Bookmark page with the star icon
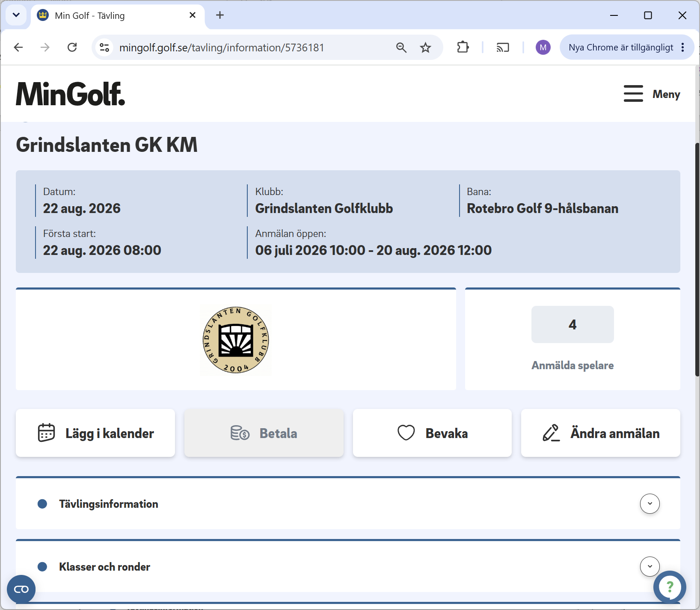700x610 pixels. pyautogui.click(x=425, y=47)
